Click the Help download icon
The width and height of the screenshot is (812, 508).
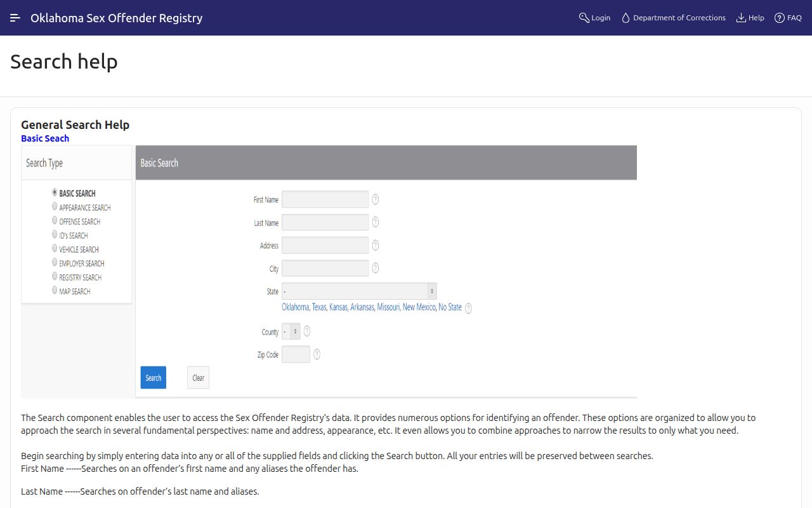tap(741, 18)
